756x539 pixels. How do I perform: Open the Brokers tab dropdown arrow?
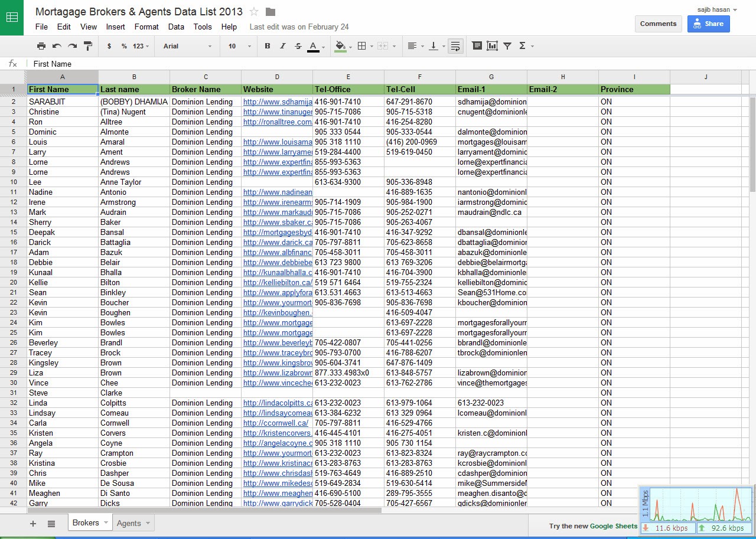pyautogui.click(x=106, y=522)
